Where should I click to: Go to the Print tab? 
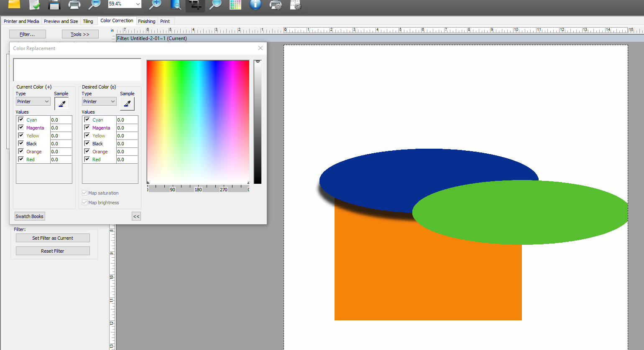click(x=165, y=21)
